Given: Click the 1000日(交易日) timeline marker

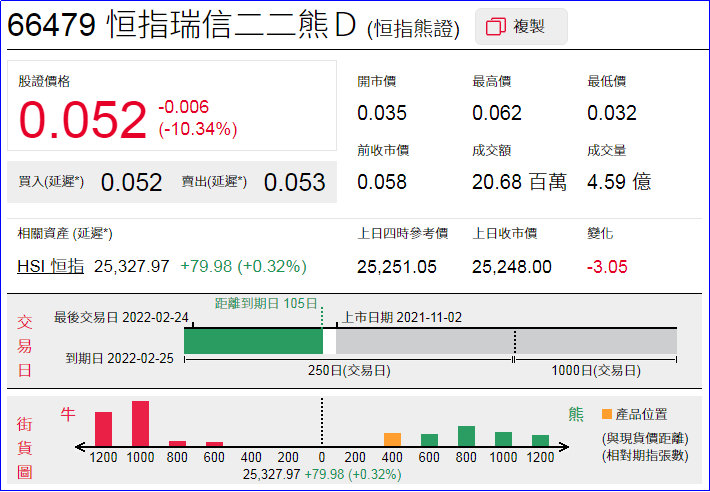Looking at the screenshot, I should coord(596,370).
